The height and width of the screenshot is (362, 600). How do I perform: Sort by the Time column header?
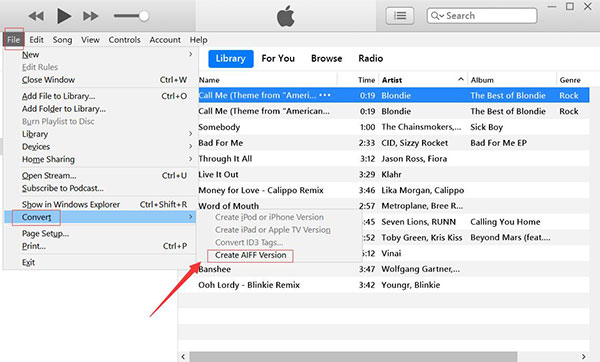click(x=366, y=80)
